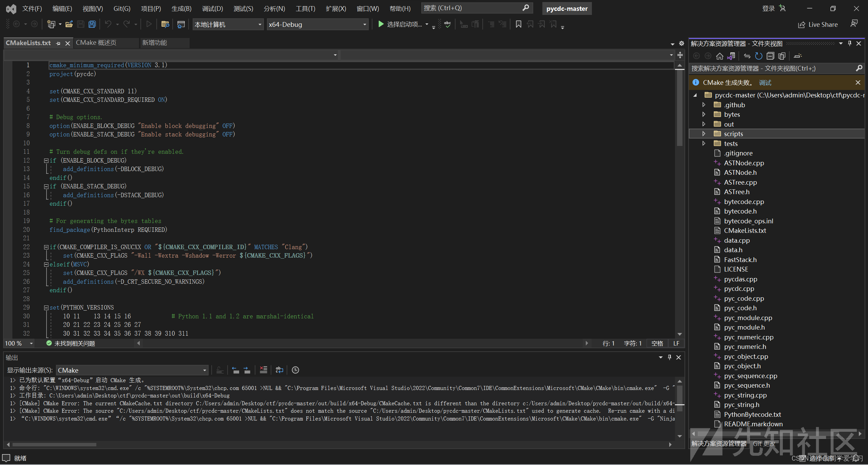Expand the scripts folder in tree
868x465 pixels.
703,134
